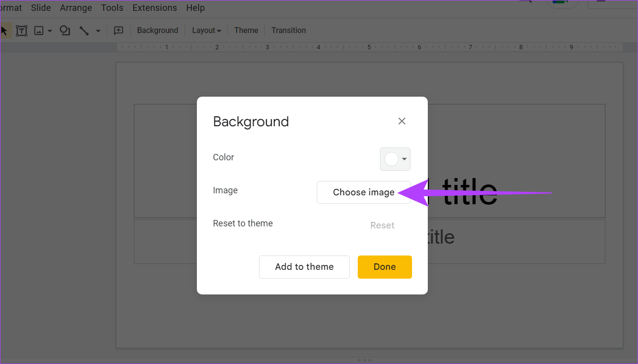Open the Arrange menu
The image size is (638, 364).
click(76, 8)
